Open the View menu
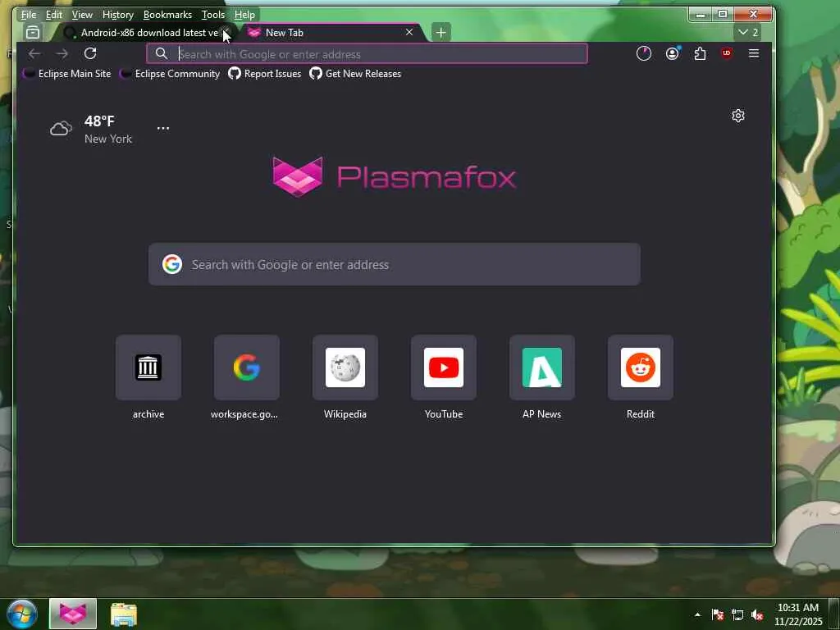The width and height of the screenshot is (840, 630). click(82, 15)
